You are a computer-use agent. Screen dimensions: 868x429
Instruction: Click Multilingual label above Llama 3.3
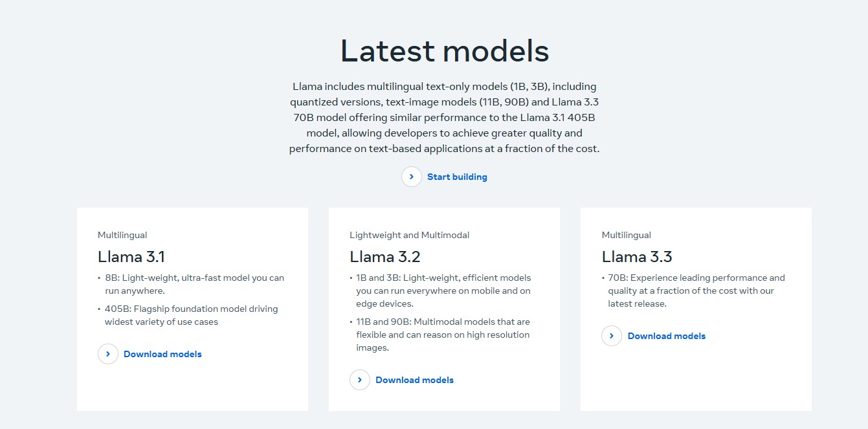pos(626,235)
